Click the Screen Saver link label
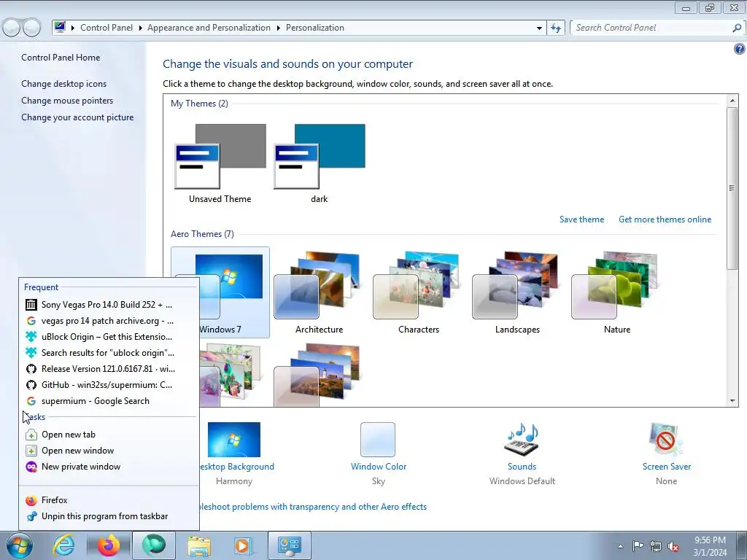The width and height of the screenshot is (747, 560). [667, 467]
